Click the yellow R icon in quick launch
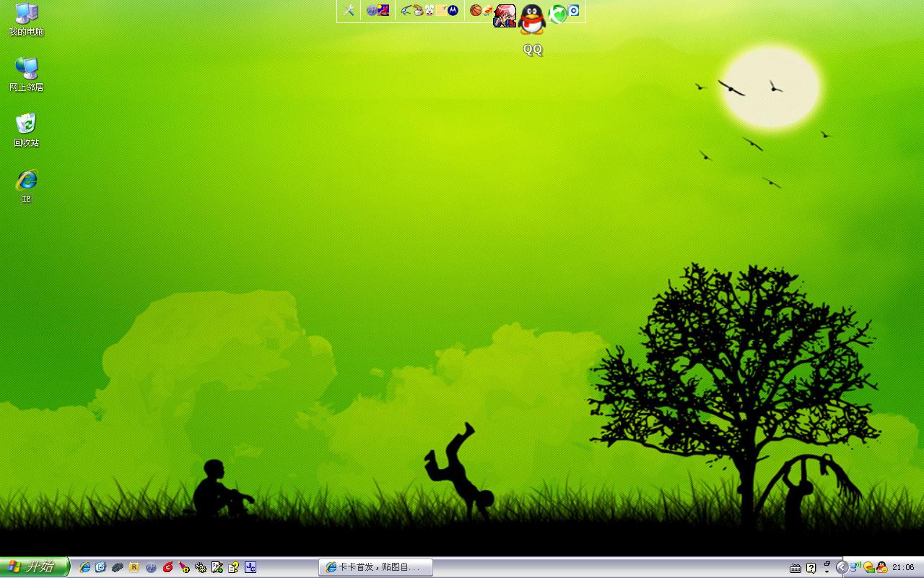The height and width of the screenshot is (578, 924). click(134, 567)
